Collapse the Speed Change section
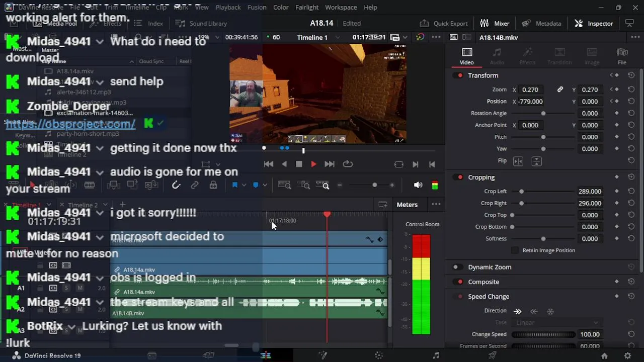Screen dimensions: 644x362 (x=489, y=297)
